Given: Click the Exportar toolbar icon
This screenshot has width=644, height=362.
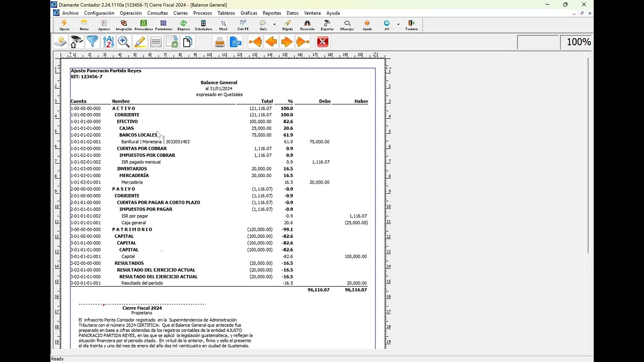Looking at the screenshot, I should coord(327,25).
